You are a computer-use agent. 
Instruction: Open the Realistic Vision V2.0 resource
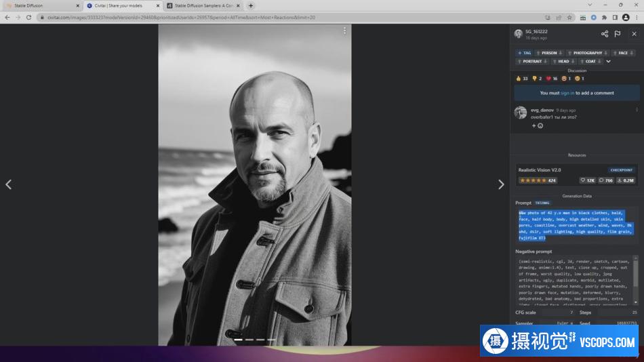tap(540, 169)
